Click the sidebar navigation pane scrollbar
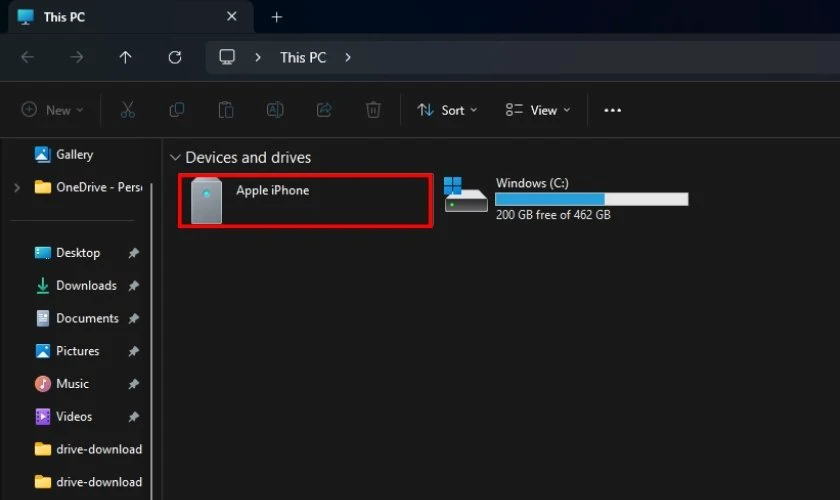The width and height of the screenshot is (840, 500). (151, 341)
